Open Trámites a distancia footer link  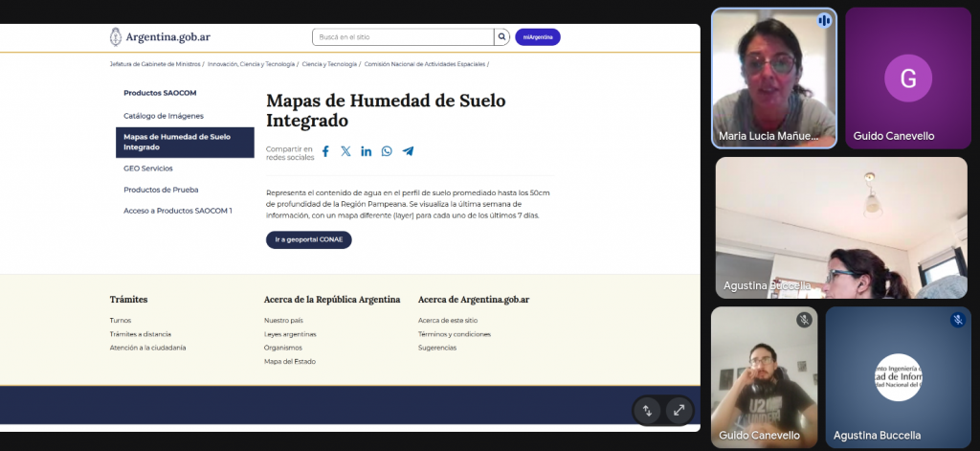pyautogui.click(x=141, y=334)
